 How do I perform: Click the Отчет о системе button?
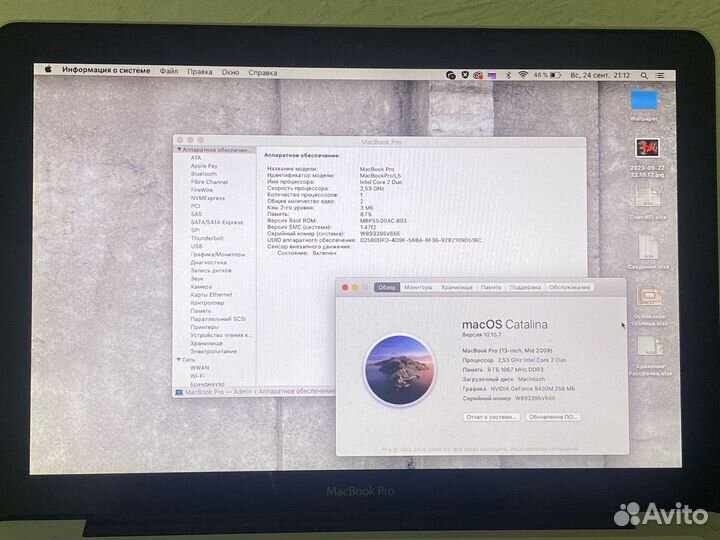491,417
